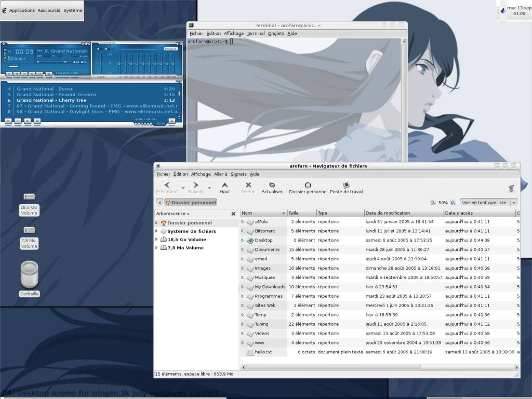Open the Signets menu in file browser
Viewport: 532px width, 399px height.
pos(238,174)
